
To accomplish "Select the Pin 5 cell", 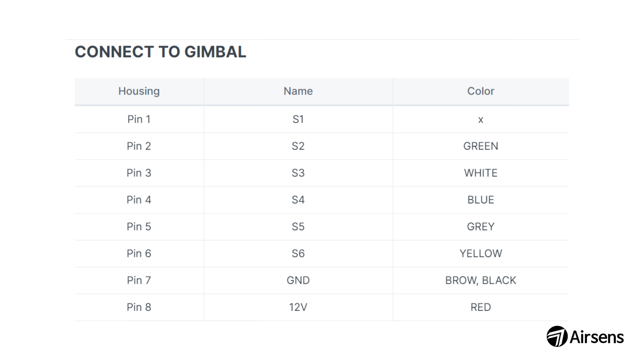I will coord(139,227).
